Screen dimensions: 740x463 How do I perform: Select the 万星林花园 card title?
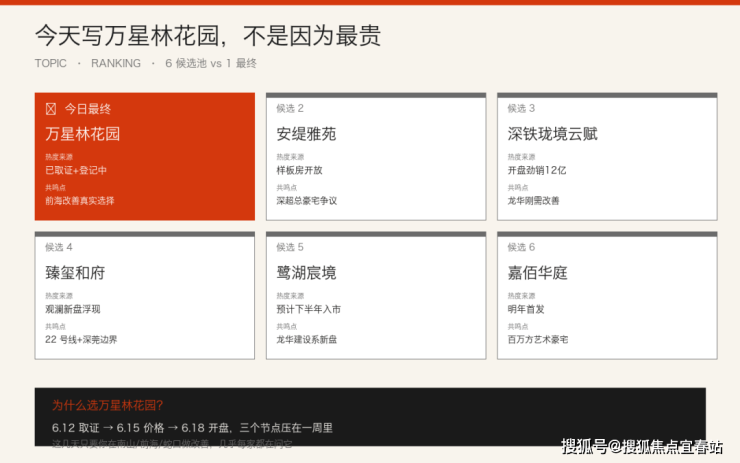click(x=83, y=134)
